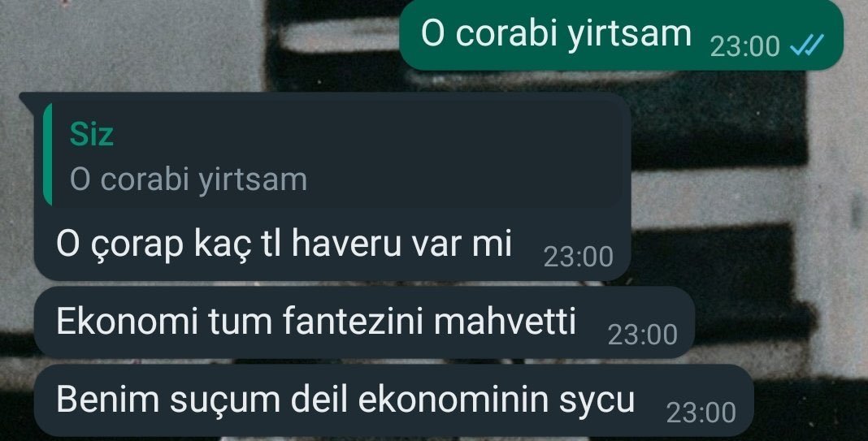Click the word 'haveru' in received message
Screen dimensions: 868x441
click(x=346, y=244)
